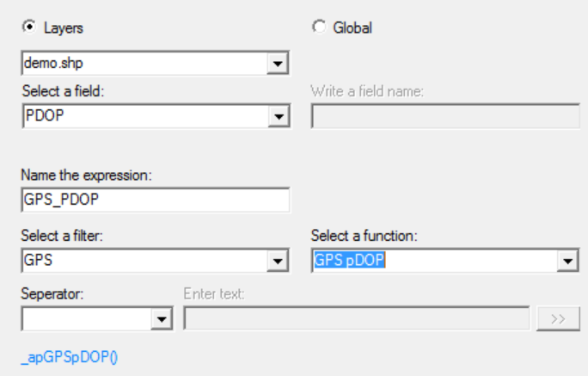The height and width of the screenshot is (376, 588).
Task: Select the Global radio button
Action: click(x=320, y=27)
